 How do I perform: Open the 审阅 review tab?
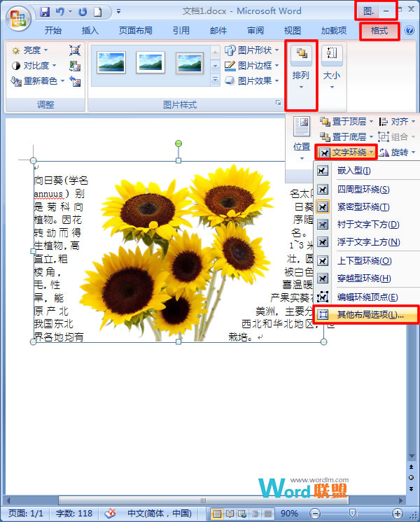coord(255,31)
